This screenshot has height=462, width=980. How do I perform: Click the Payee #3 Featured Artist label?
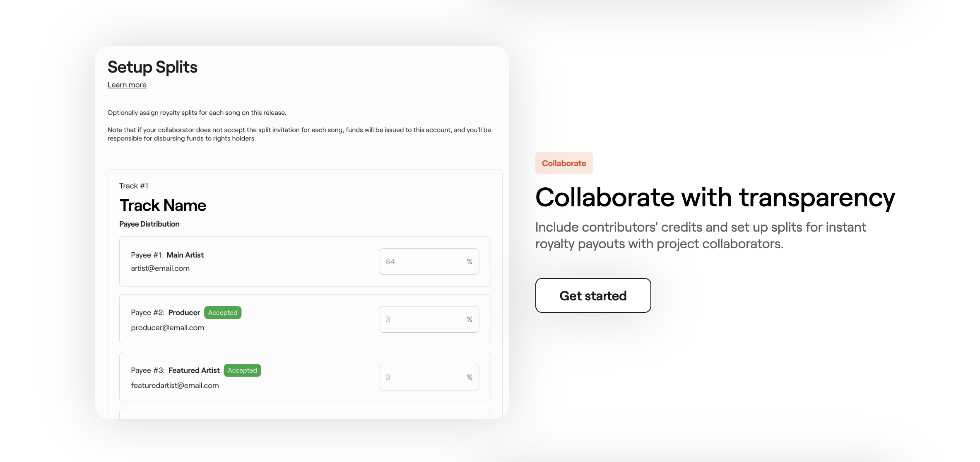click(x=175, y=370)
